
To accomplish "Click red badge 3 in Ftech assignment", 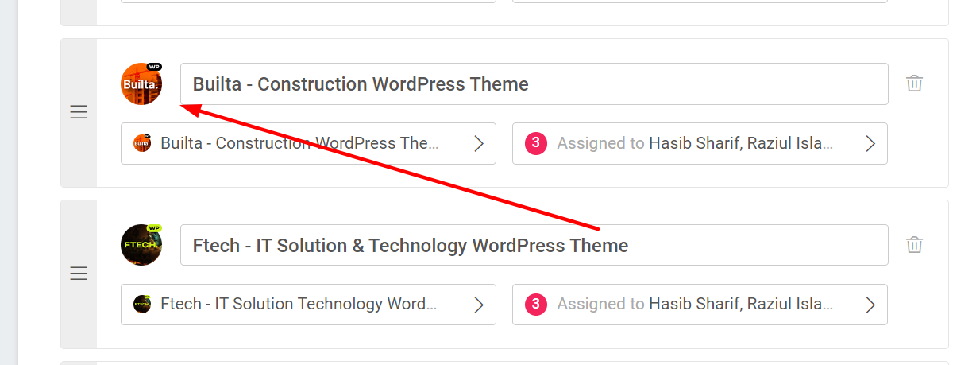I will coord(536,305).
